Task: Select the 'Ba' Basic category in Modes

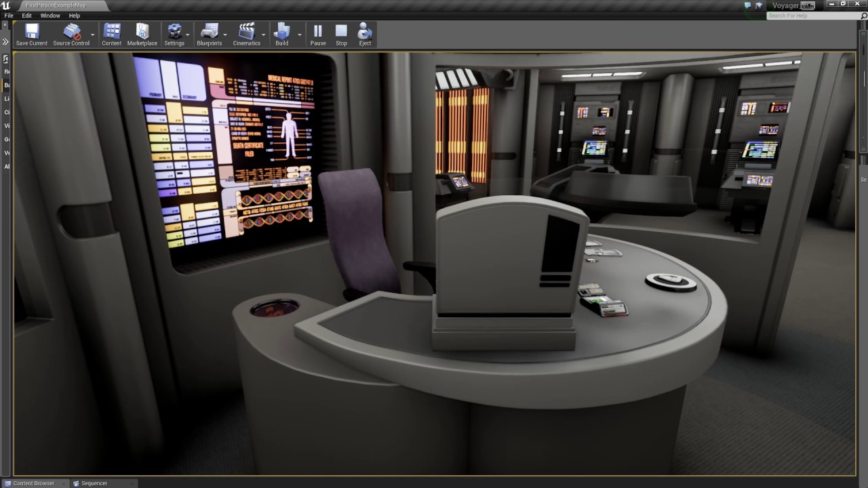Action: click(x=7, y=85)
